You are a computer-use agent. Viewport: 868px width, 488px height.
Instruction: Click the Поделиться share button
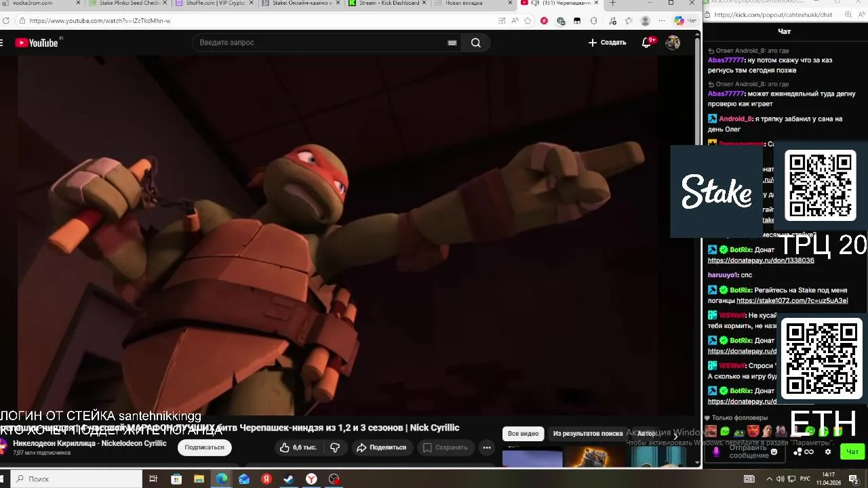(381, 447)
